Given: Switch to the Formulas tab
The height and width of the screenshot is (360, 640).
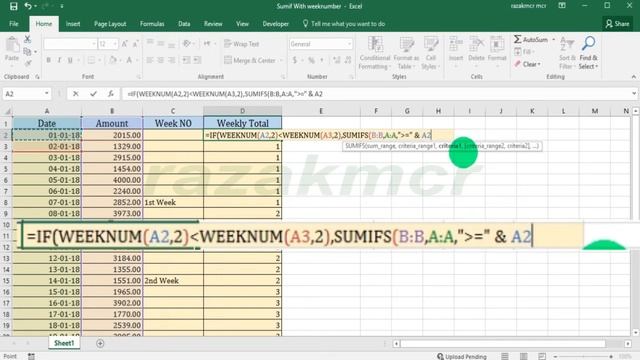Looking at the screenshot, I should coord(152,24).
